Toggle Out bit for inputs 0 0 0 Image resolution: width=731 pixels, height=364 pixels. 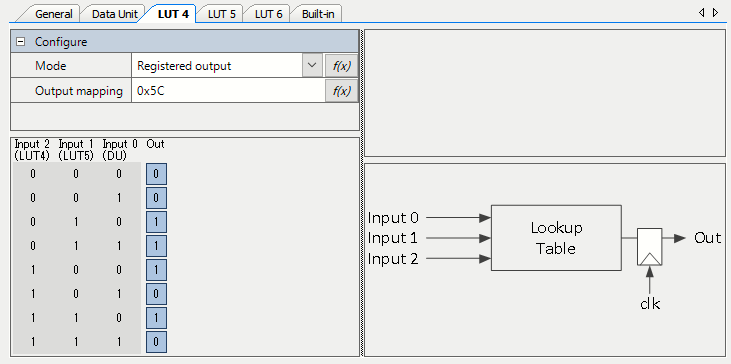[x=156, y=174]
